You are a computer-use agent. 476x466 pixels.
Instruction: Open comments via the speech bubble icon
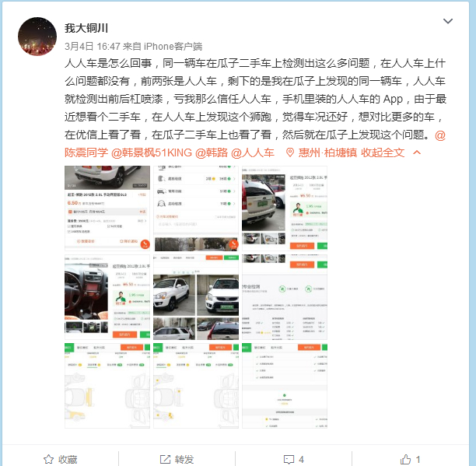point(289,459)
